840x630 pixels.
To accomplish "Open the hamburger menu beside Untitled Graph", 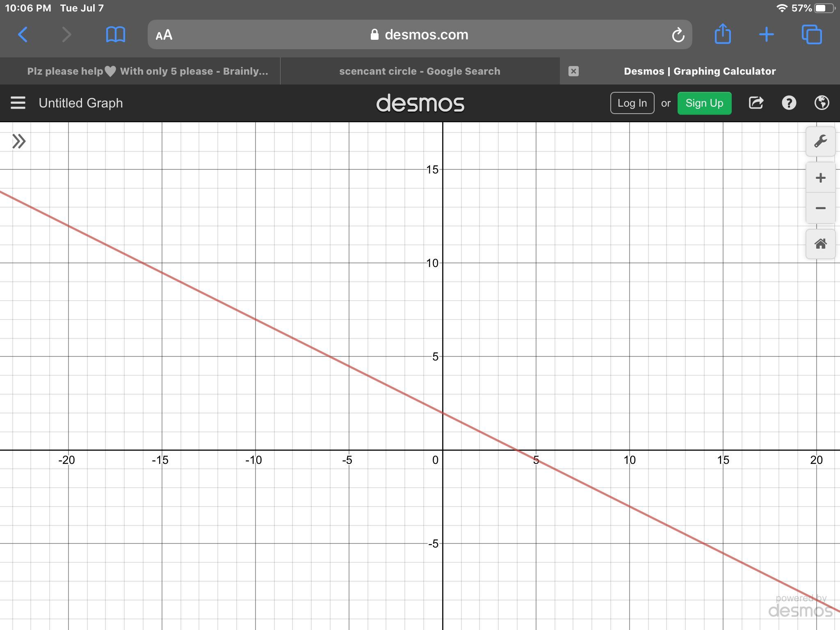I will point(18,103).
